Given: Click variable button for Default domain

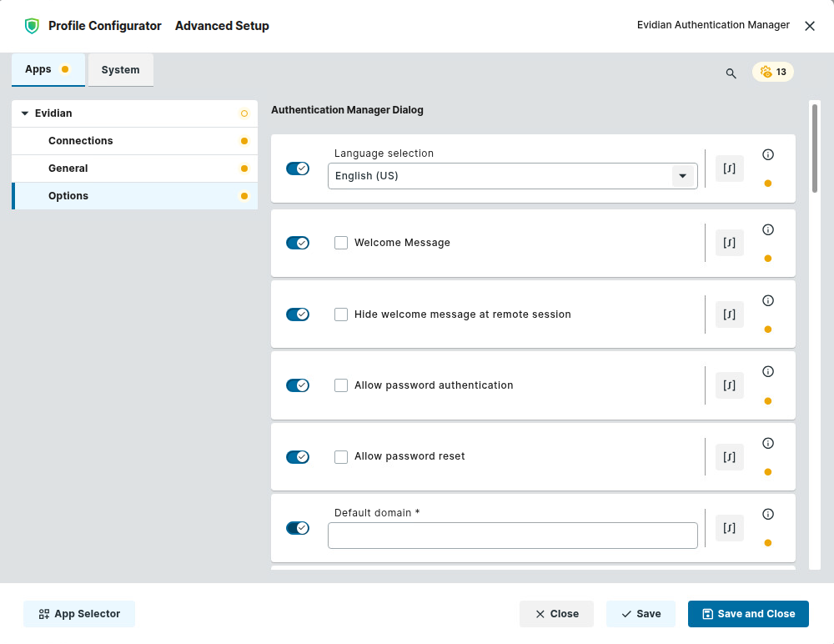Looking at the screenshot, I should pos(729,527).
